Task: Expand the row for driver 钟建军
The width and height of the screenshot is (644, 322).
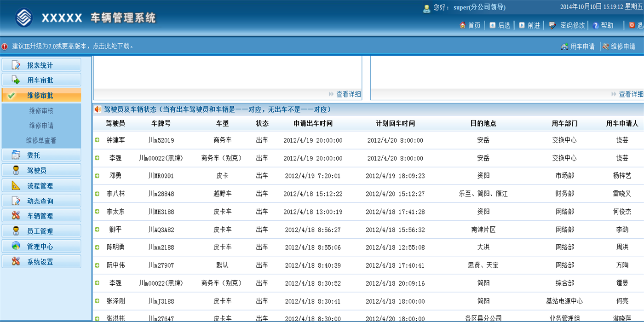Action: click(x=97, y=140)
